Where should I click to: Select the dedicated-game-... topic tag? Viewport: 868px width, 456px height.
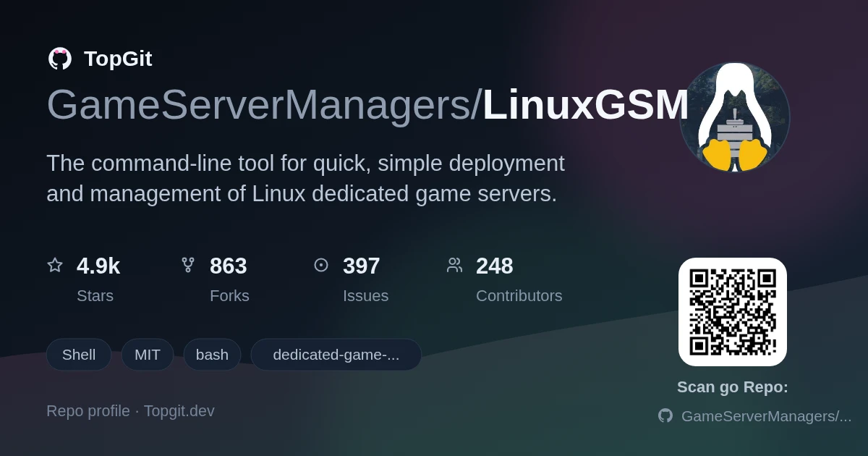coord(336,355)
